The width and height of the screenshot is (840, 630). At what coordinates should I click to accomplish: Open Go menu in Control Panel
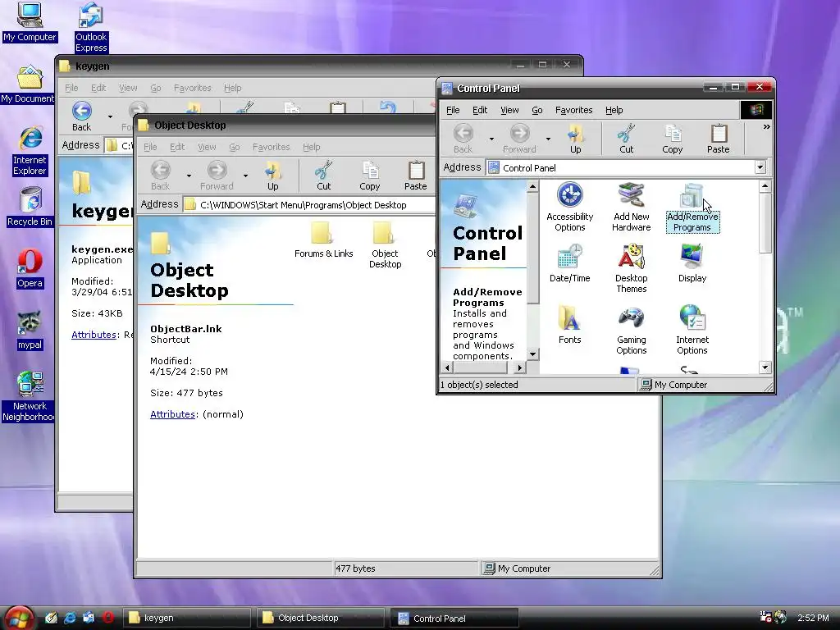coord(536,110)
